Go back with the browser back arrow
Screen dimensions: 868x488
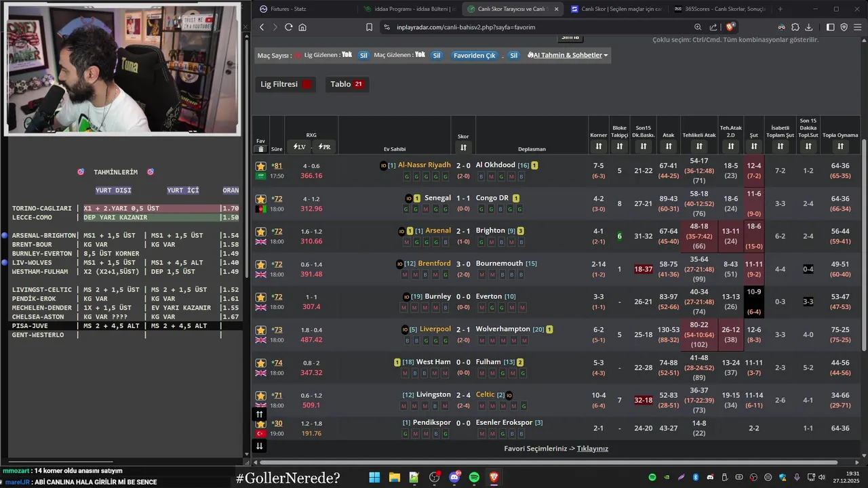coord(262,27)
